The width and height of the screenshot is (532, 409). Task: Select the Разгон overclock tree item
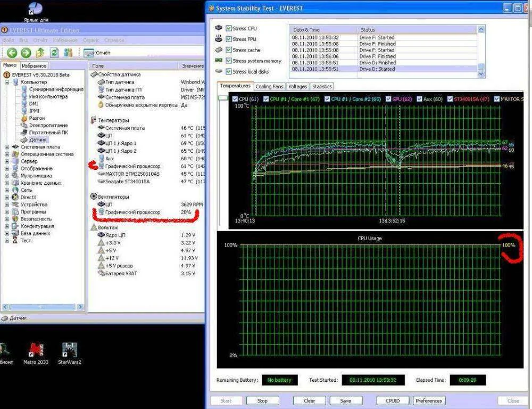[x=37, y=118]
